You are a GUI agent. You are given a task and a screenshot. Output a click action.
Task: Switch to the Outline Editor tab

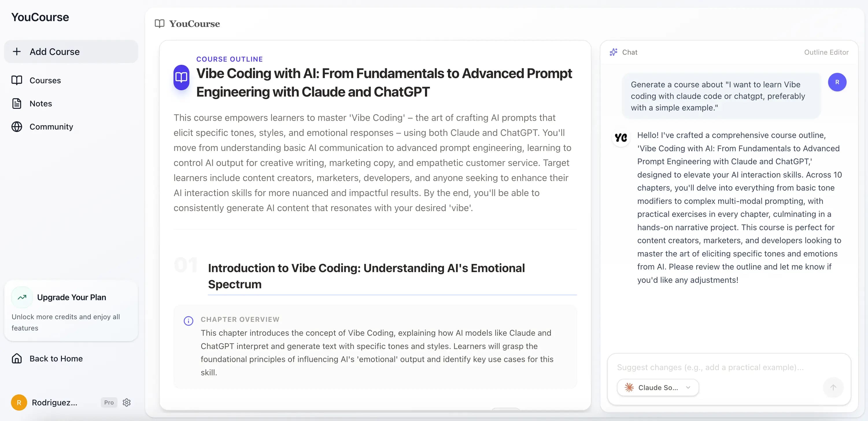point(826,52)
